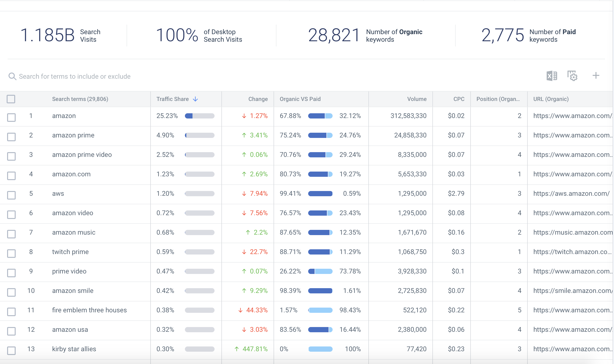Check the twitch prime row checkbox
The image size is (614, 364).
click(x=11, y=253)
